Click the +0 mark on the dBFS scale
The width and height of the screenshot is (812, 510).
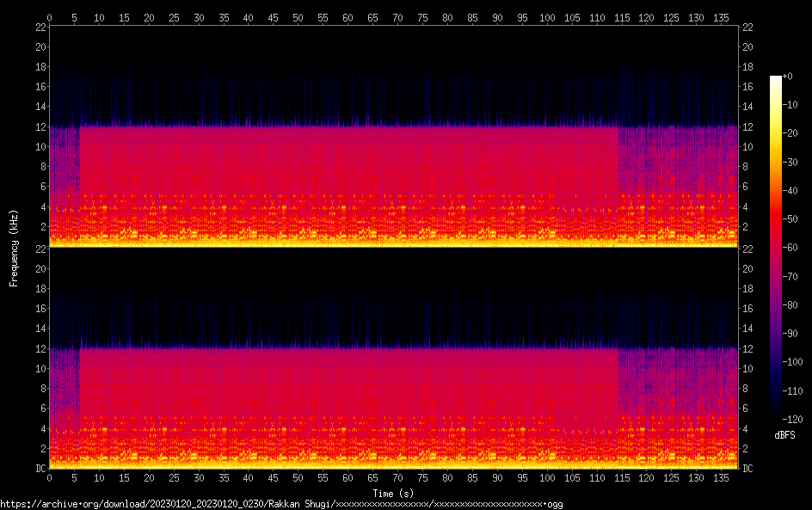[789, 77]
